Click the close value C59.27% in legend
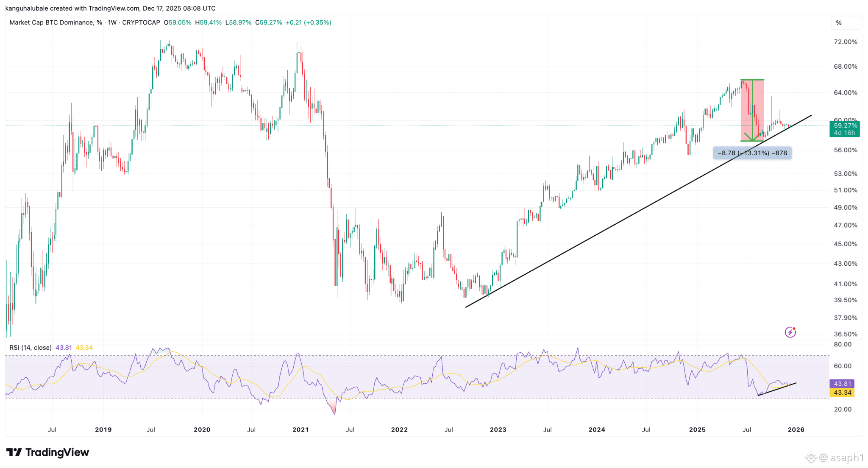 pyautogui.click(x=269, y=22)
